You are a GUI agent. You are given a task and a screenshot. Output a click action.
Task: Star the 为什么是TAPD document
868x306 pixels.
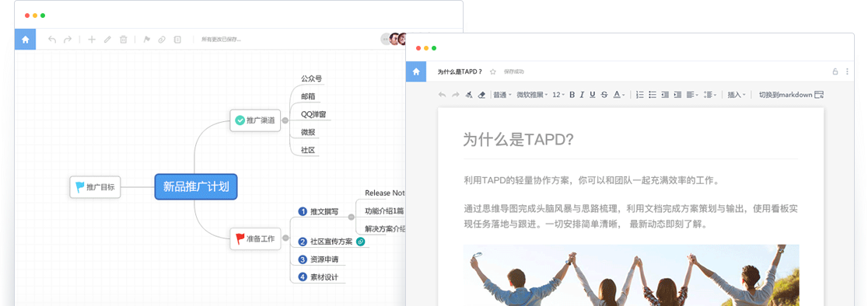[492, 71]
